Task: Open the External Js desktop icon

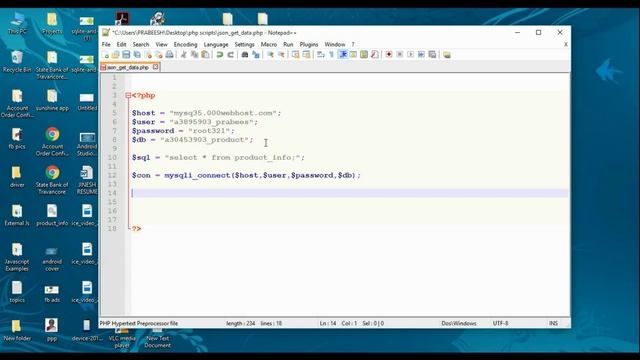Action: point(17,215)
